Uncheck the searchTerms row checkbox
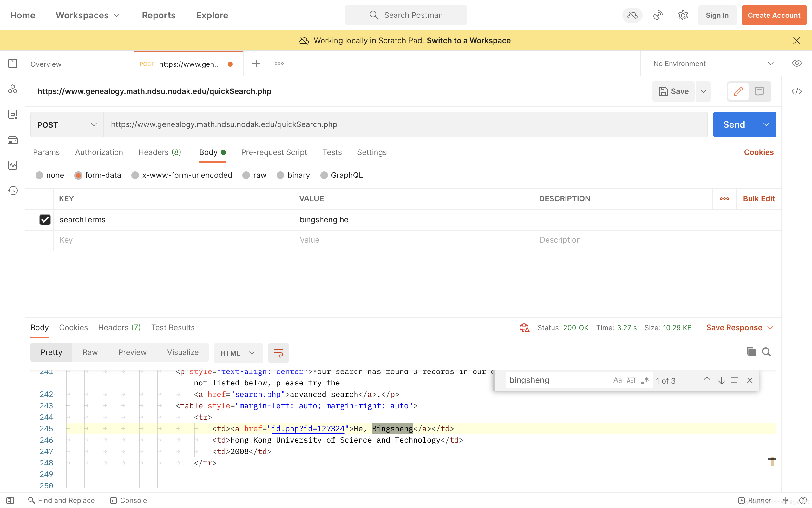 (45, 220)
